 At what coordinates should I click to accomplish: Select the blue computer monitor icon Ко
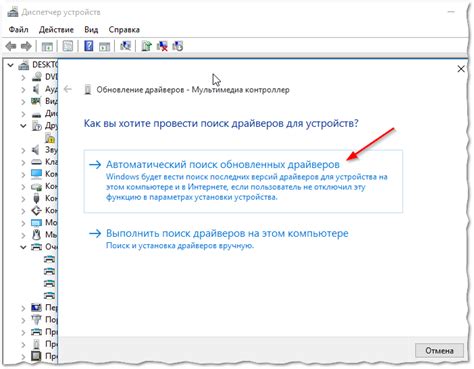pyautogui.click(x=36, y=174)
